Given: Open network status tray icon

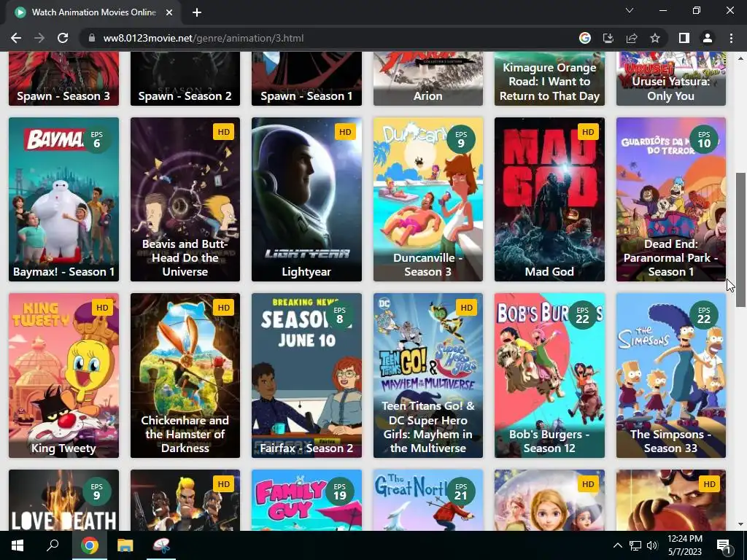Looking at the screenshot, I should 635,545.
